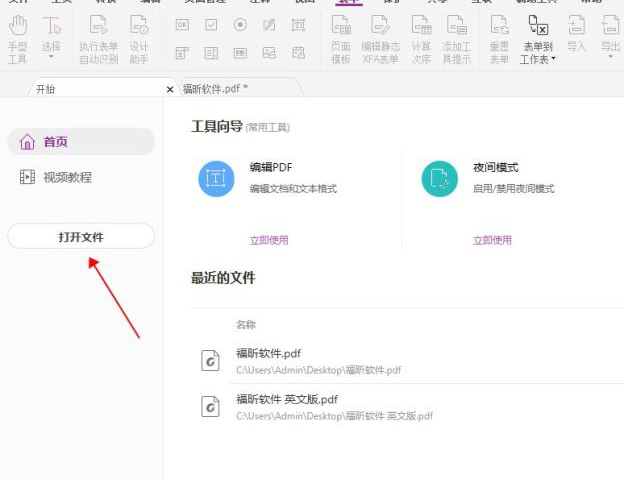Viewport: 624px width, 479px height.
Task: Open recent file 福昕软件.pdf
Action: (269, 353)
